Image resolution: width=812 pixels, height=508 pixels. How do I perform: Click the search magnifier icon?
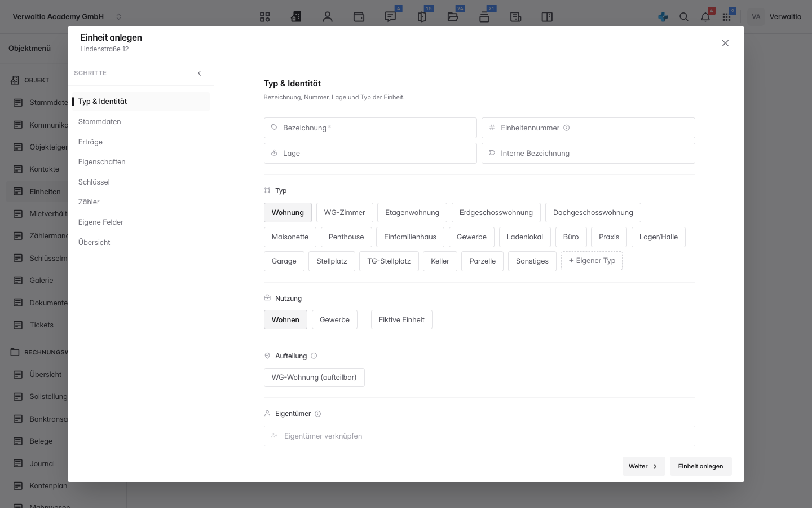[684, 17]
